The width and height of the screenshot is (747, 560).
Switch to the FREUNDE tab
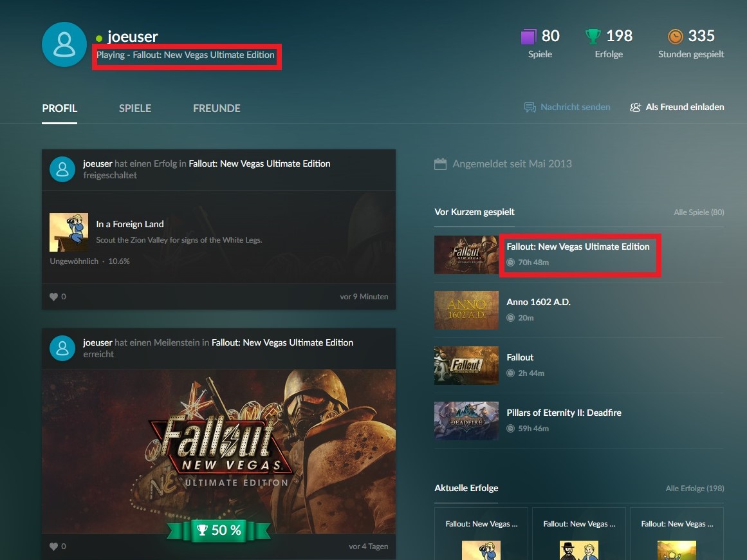point(216,108)
